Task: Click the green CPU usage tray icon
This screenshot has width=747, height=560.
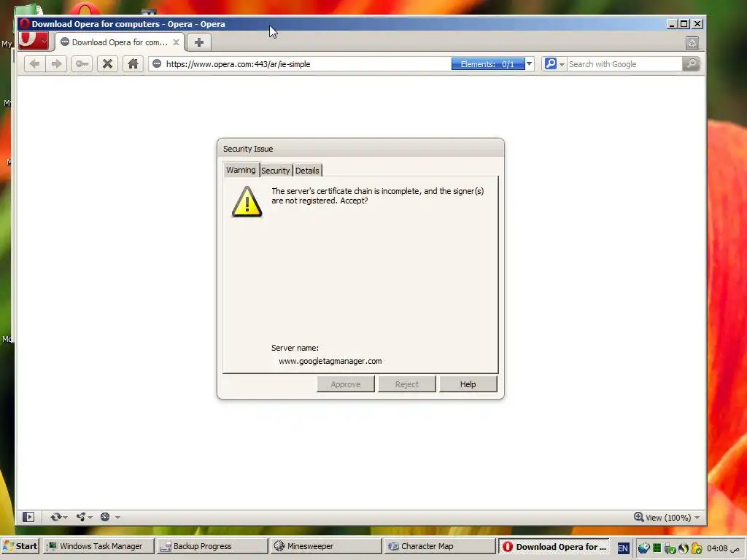Action: 657,548
